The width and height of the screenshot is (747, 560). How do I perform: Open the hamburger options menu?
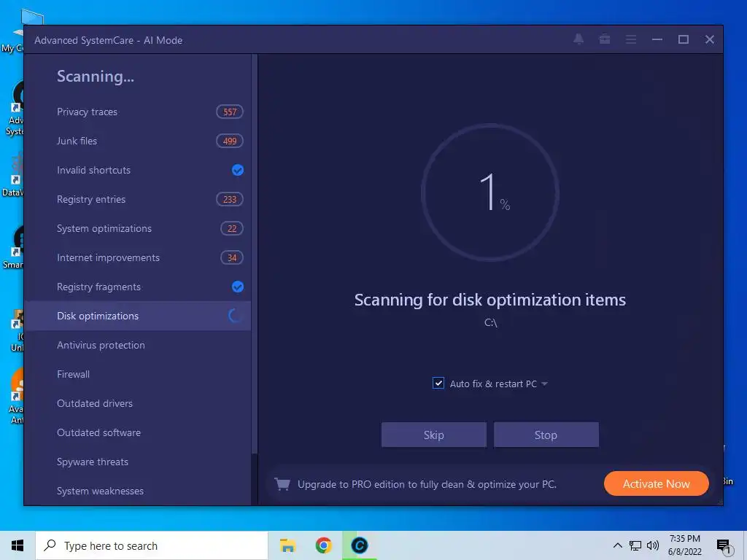pyautogui.click(x=631, y=39)
